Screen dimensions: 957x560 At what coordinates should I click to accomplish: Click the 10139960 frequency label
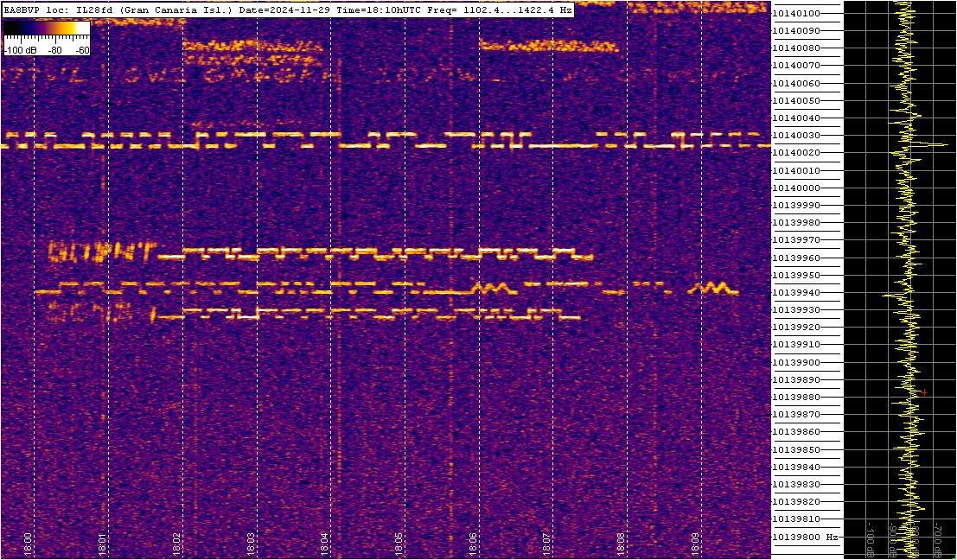(796, 258)
